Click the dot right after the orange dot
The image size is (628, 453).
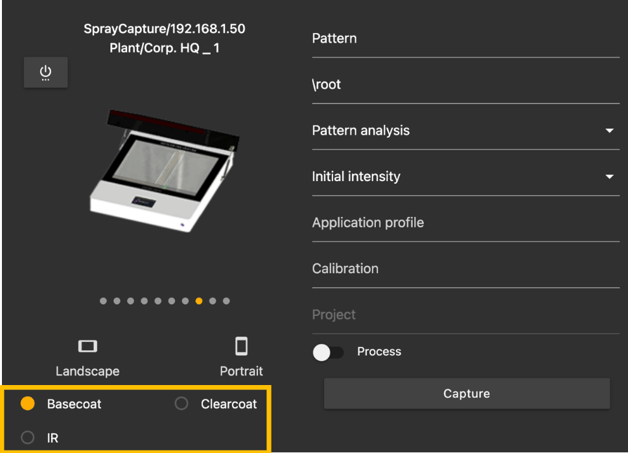(213, 300)
